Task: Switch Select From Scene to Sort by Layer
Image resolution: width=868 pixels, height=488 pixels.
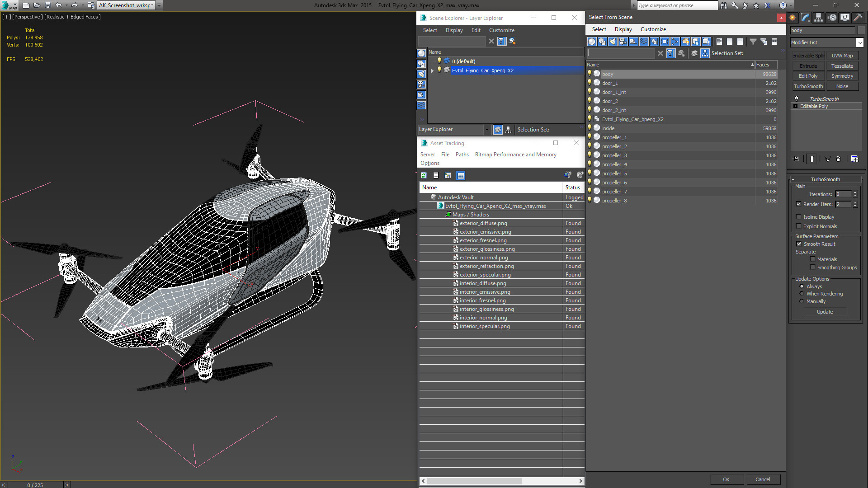Action: (694, 53)
